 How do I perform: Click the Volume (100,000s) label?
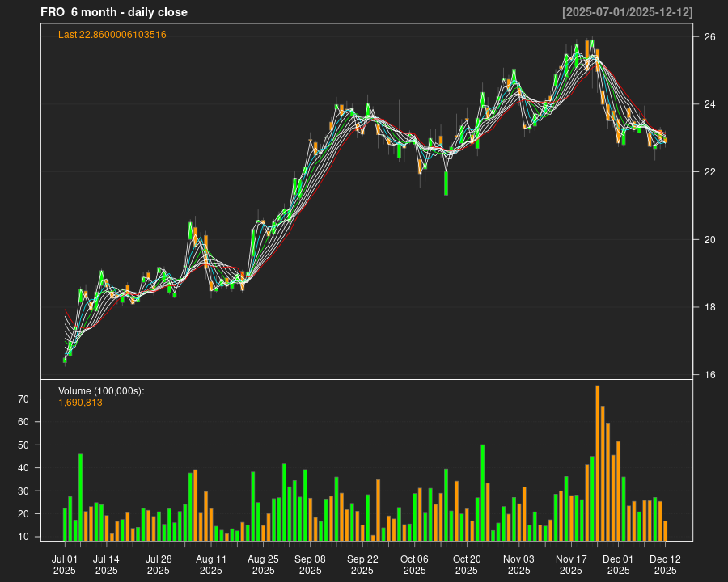pos(101,391)
